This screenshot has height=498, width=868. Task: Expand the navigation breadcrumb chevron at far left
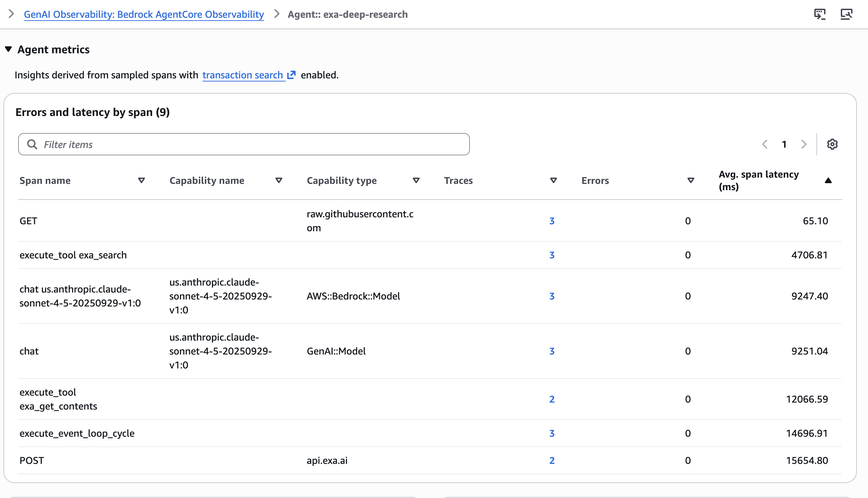click(x=11, y=14)
